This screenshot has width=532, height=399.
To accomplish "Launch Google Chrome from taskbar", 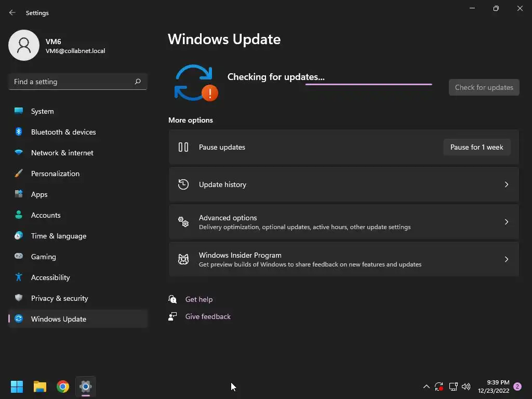I will click(x=63, y=387).
